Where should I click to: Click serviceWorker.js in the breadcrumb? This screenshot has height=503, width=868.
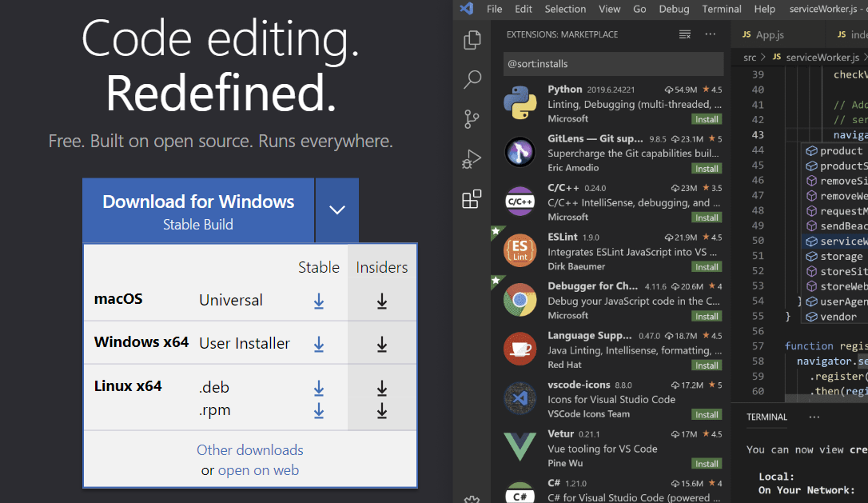822,57
